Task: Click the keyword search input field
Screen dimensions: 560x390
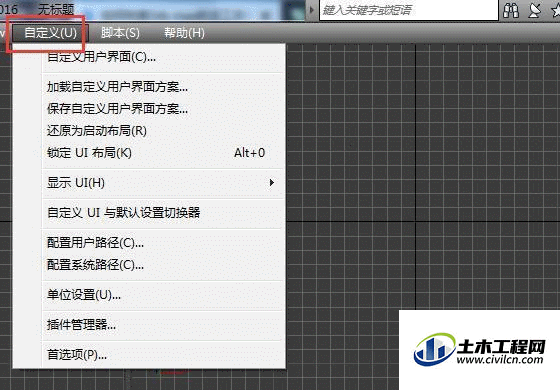Action: (x=409, y=10)
